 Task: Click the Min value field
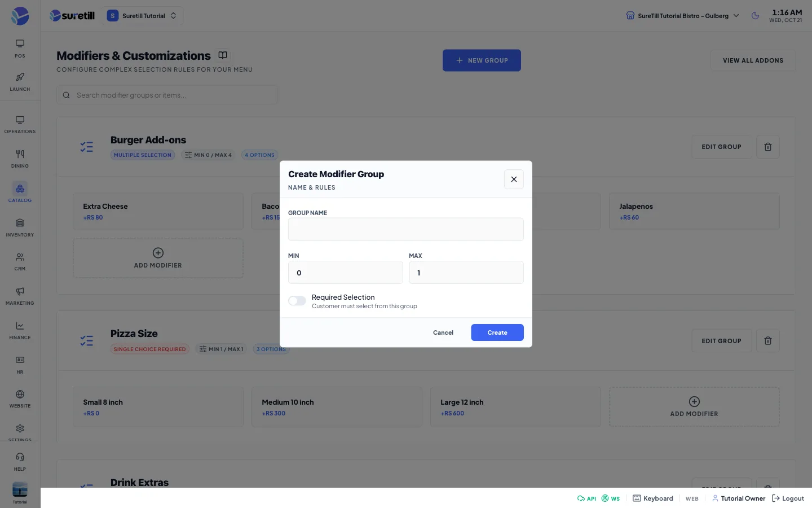point(346,273)
